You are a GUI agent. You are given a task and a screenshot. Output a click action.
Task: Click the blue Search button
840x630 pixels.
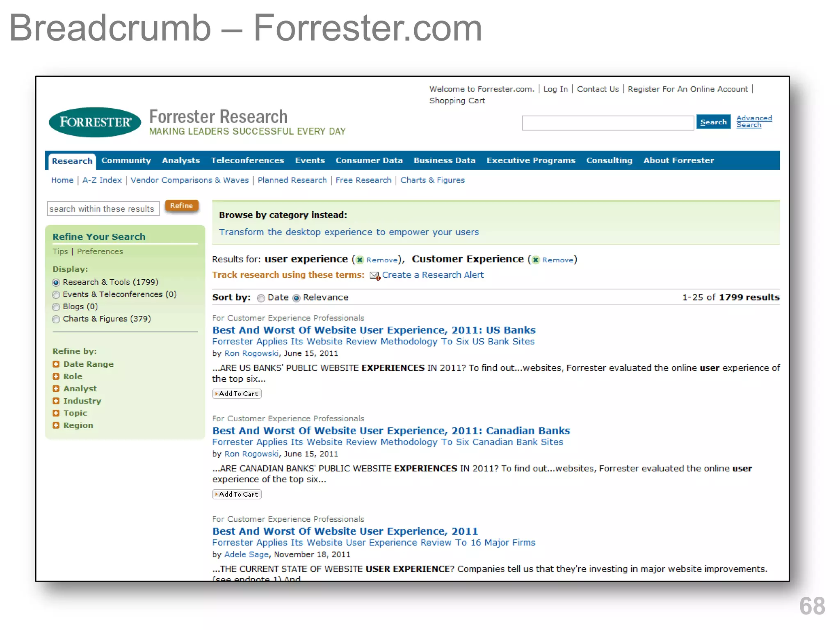[x=713, y=122]
